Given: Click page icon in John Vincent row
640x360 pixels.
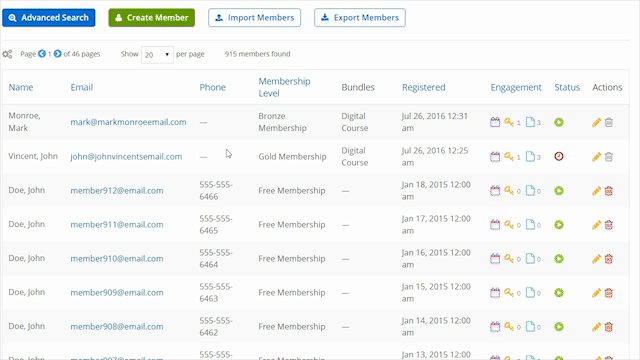Looking at the screenshot, I should (530, 156).
